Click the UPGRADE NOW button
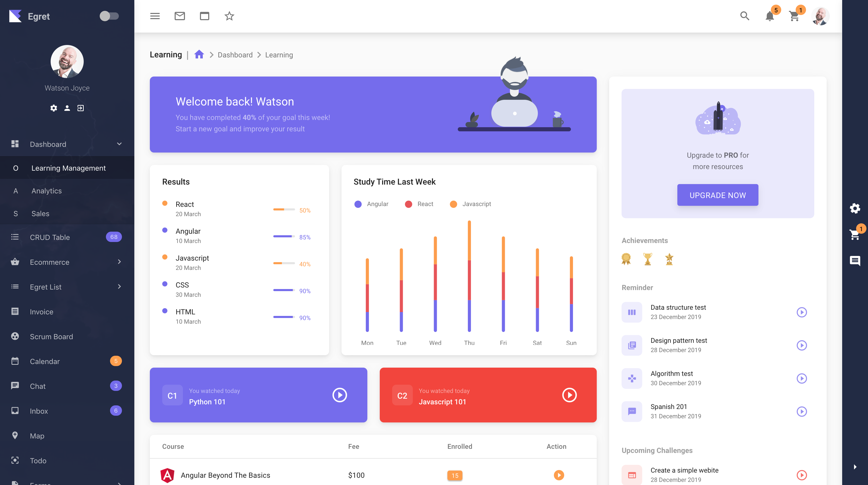 coord(718,195)
